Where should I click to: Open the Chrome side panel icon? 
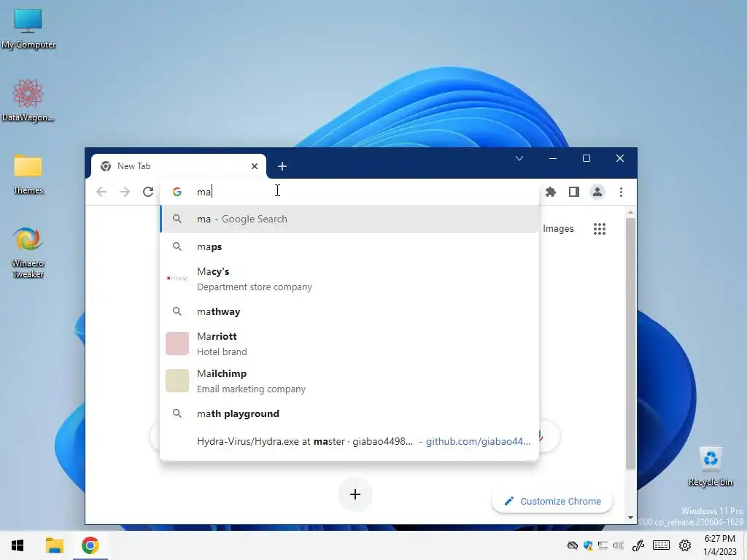[574, 192]
